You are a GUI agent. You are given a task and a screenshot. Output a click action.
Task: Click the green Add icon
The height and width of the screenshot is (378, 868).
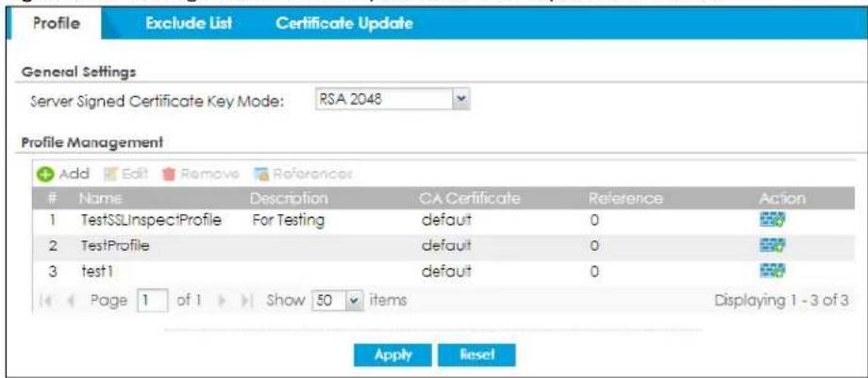pos(45,174)
